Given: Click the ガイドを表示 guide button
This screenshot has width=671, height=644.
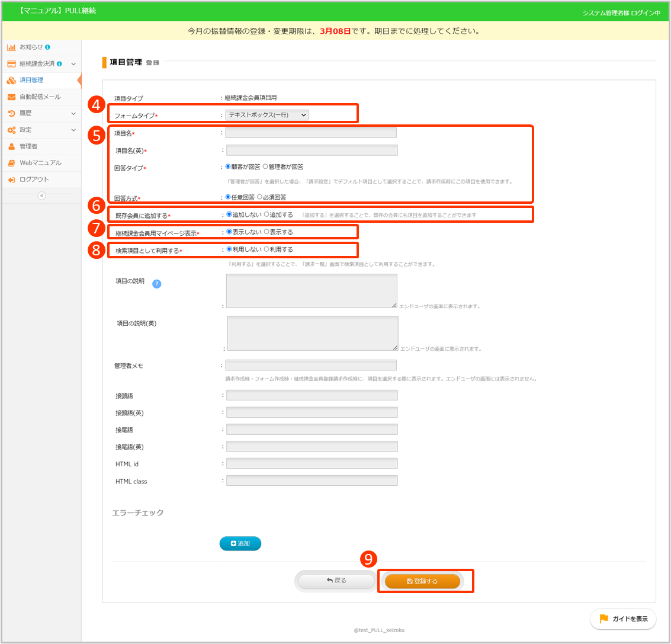Looking at the screenshot, I should tap(623, 619).
